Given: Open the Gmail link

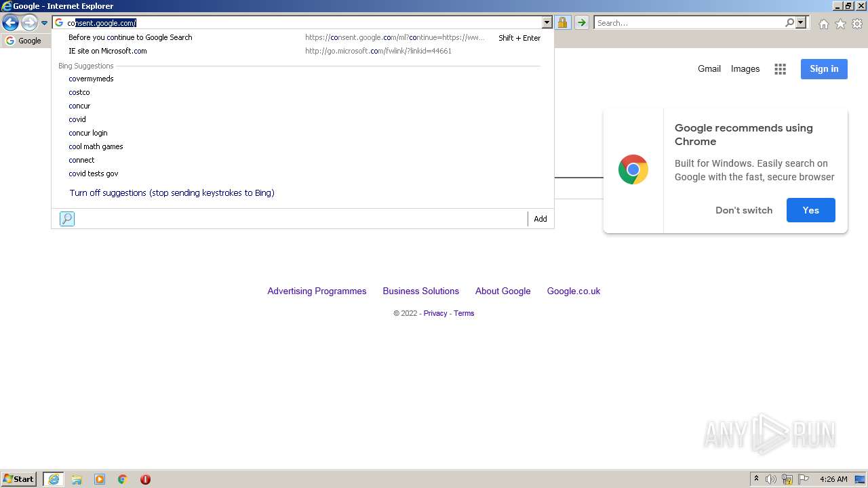Looking at the screenshot, I should click(709, 68).
